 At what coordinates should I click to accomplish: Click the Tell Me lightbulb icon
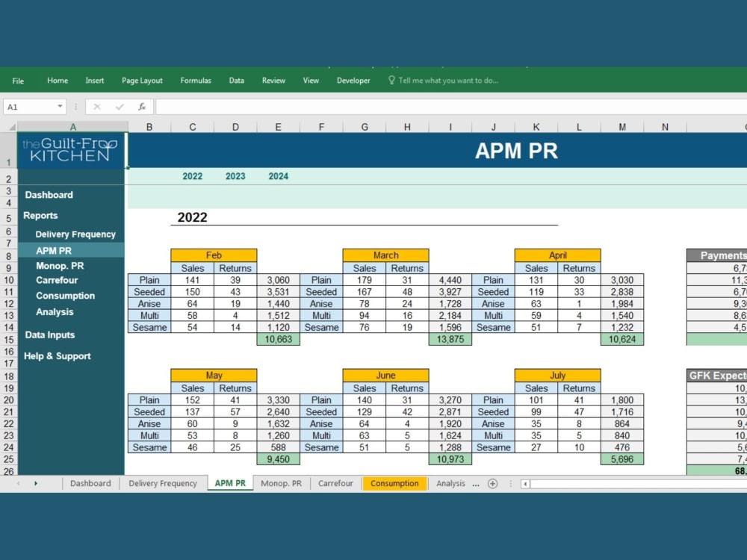(x=392, y=81)
